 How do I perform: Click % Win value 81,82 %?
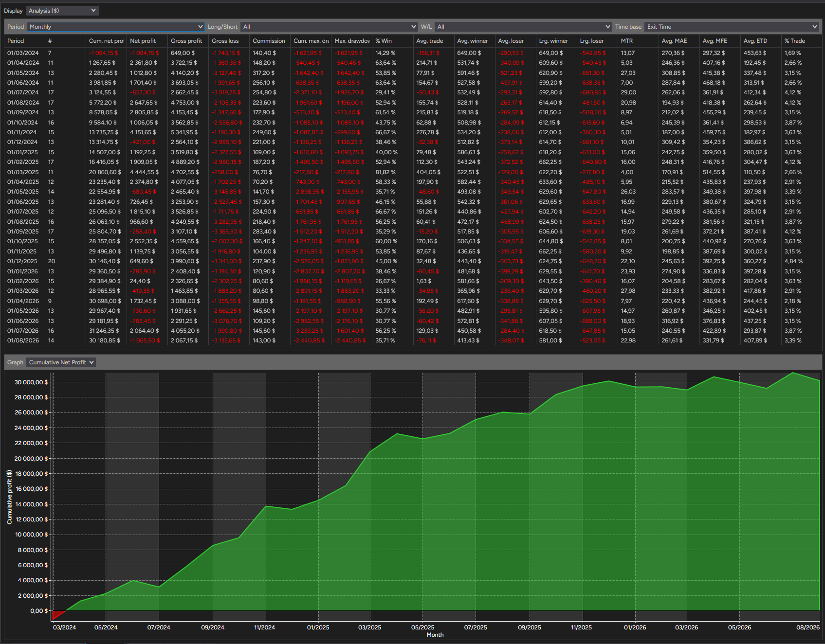click(385, 172)
